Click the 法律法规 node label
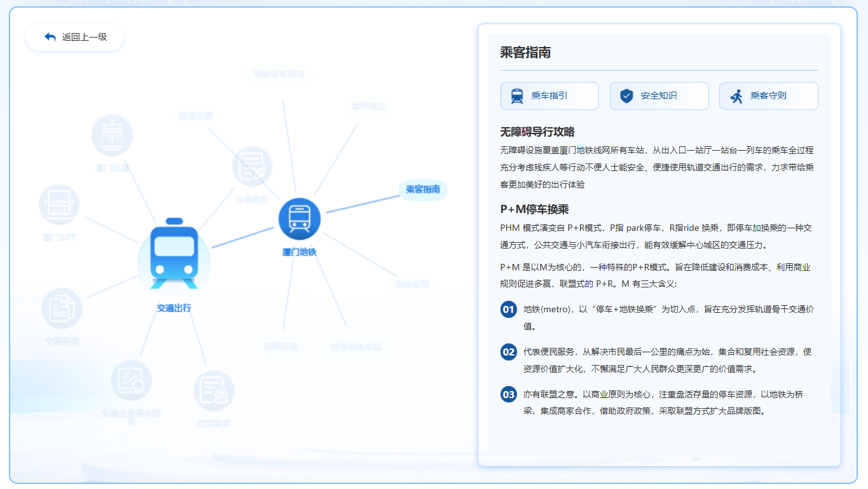868x489 pixels. [280, 347]
